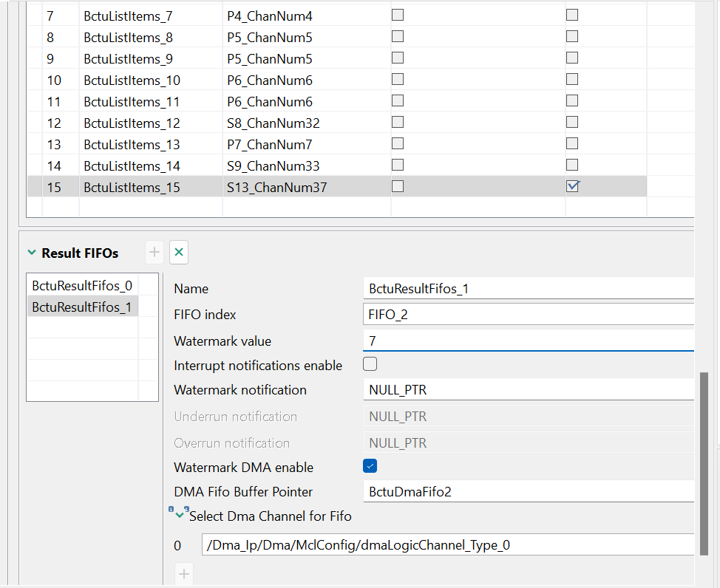This screenshot has width=720, height=588.
Task: Edit the Watermark notification field
Action: pos(528,390)
